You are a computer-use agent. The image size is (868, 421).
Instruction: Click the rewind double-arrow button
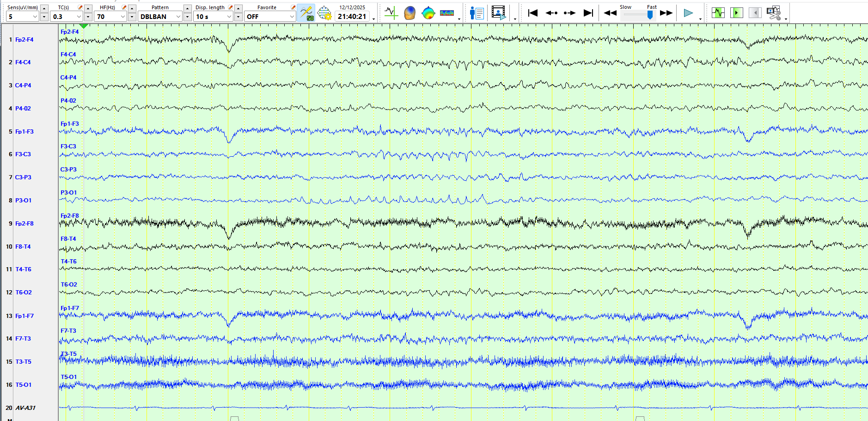click(610, 13)
